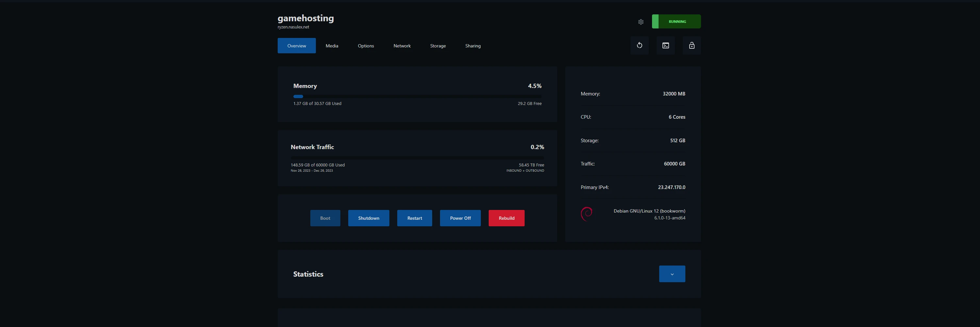Viewport: 980px width, 327px height.
Task: Click the hostname ryzen.nasulex.net
Action: click(x=293, y=26)
